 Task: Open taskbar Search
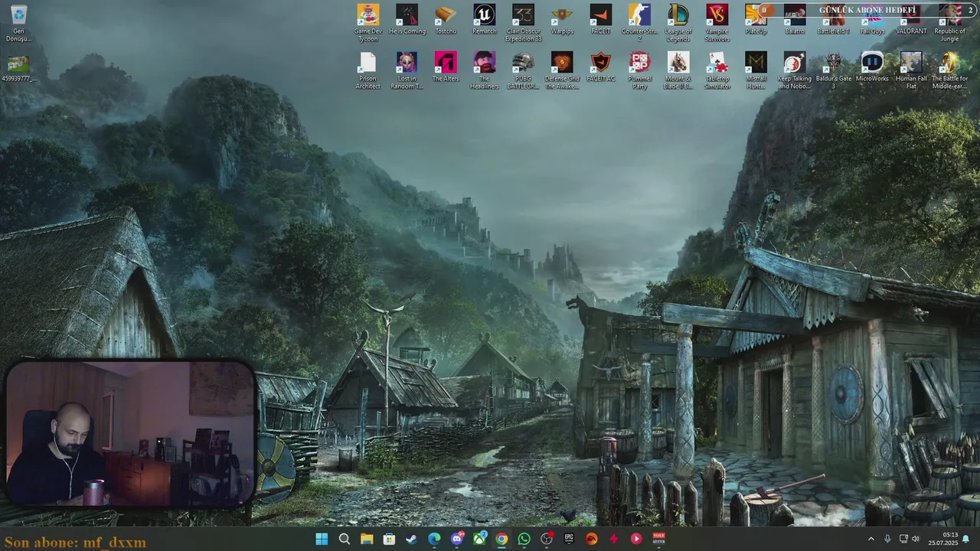[x=345, y=539]
